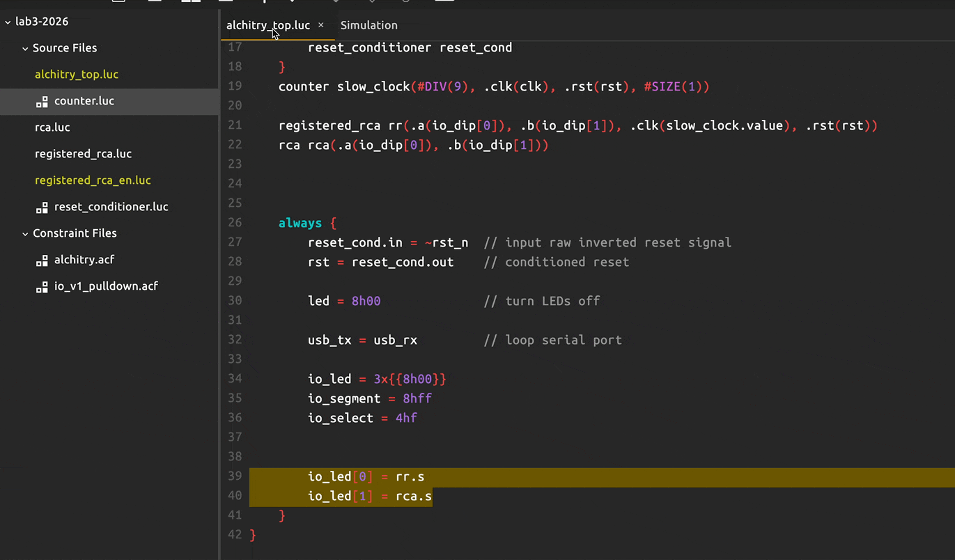Collapse the Source Files folder
Viewport: 955px width, 560px height.
tap(25, 49)
